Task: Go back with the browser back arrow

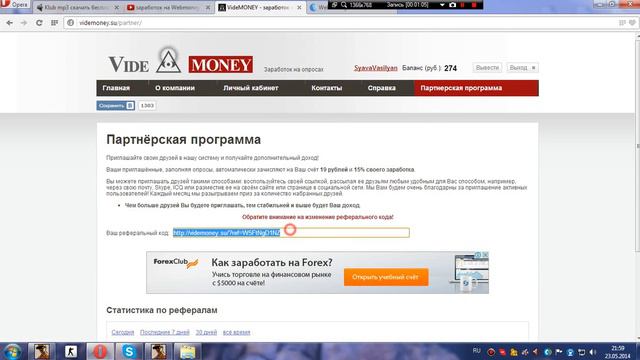Action: (x=9, y=23)
